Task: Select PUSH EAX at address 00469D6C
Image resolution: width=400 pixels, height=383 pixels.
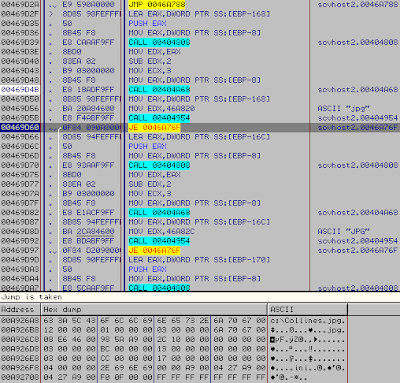Action: click(x=147, y=146)
